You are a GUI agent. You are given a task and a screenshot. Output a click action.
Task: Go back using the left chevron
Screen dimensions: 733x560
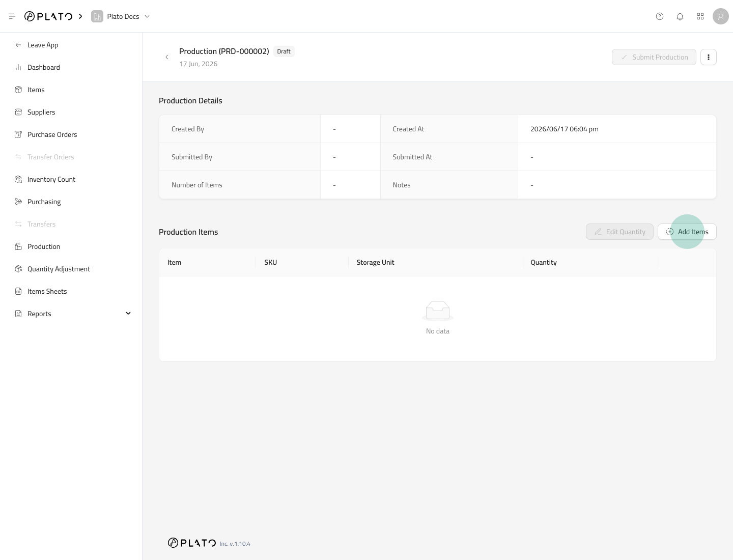(x=167, y=57)
